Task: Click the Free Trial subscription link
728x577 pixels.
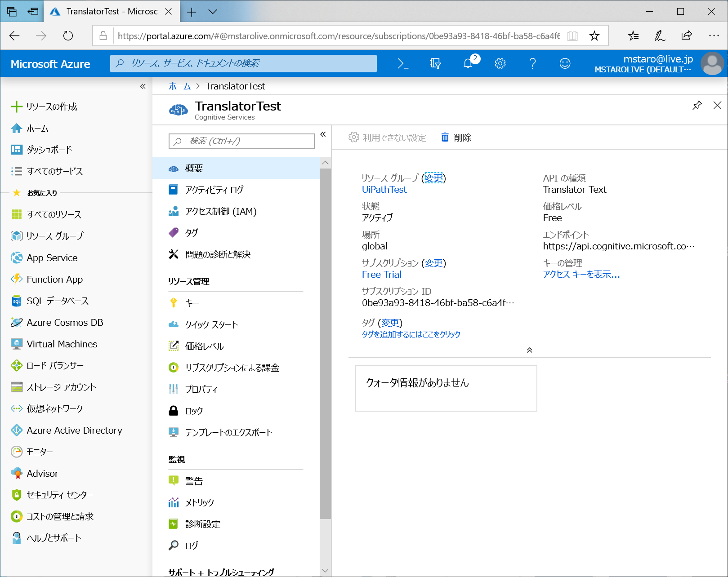Action: [382, 275]
